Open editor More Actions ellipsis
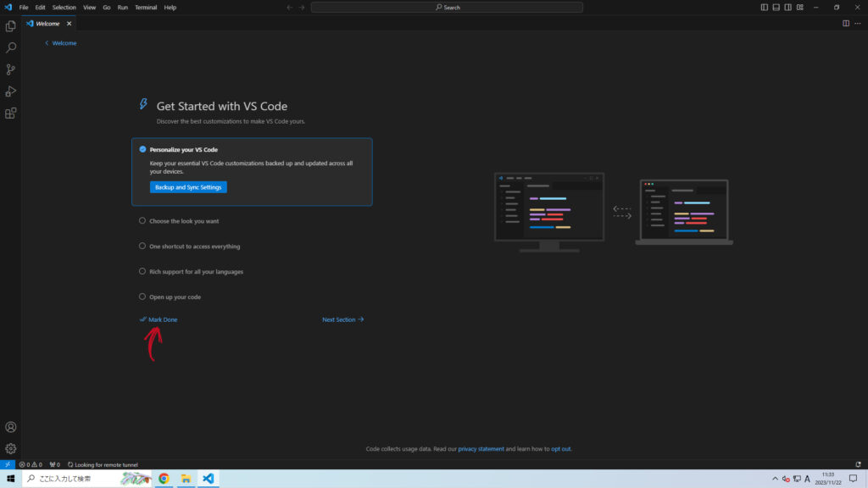 pos(858,23)
